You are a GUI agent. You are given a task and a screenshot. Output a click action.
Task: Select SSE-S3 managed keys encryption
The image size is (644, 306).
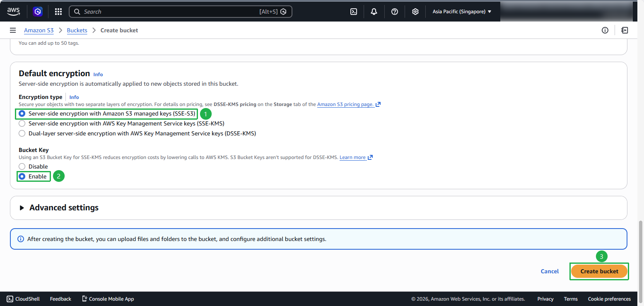[22, 113]
